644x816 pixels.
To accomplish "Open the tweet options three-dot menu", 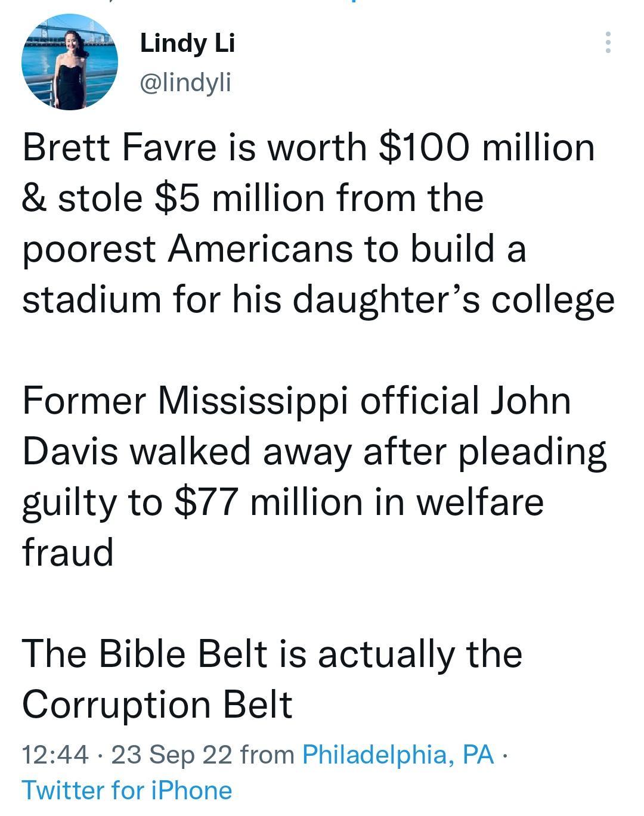I will (x=608, y=42).
